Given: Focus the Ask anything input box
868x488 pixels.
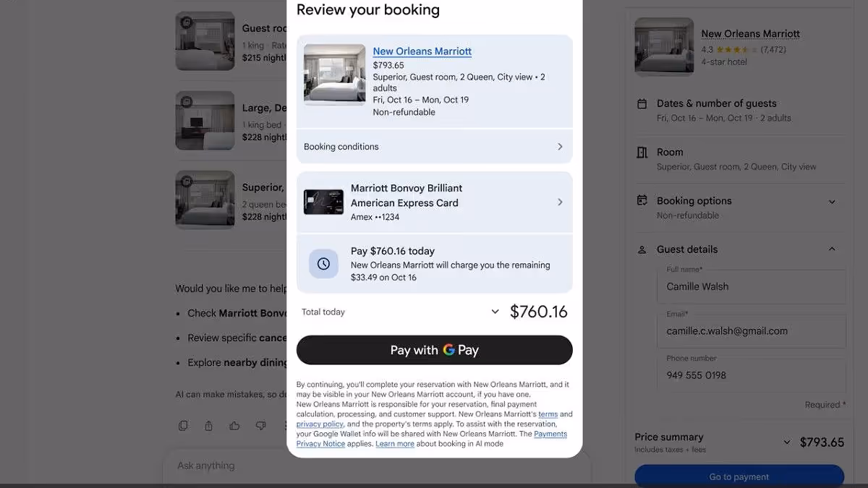Looking at the screenshot, I should pyautogui.click(x=376, y=466).
